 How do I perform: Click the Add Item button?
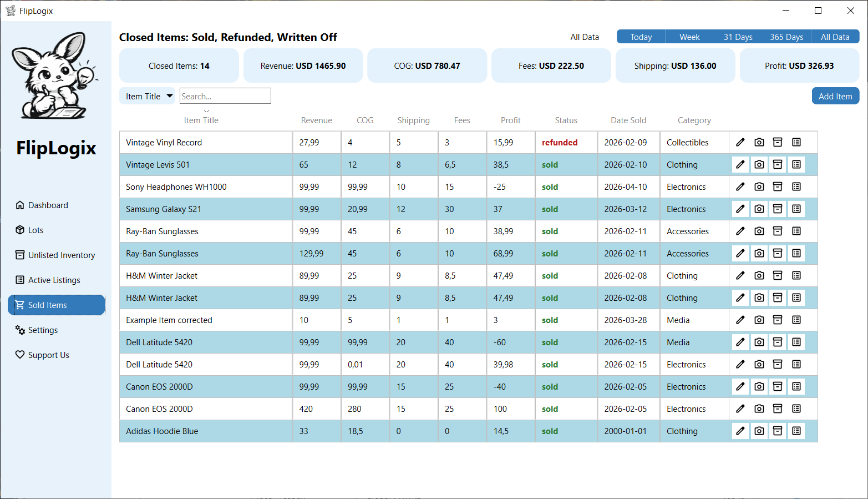pyautogui.click(x=835, y=96)
